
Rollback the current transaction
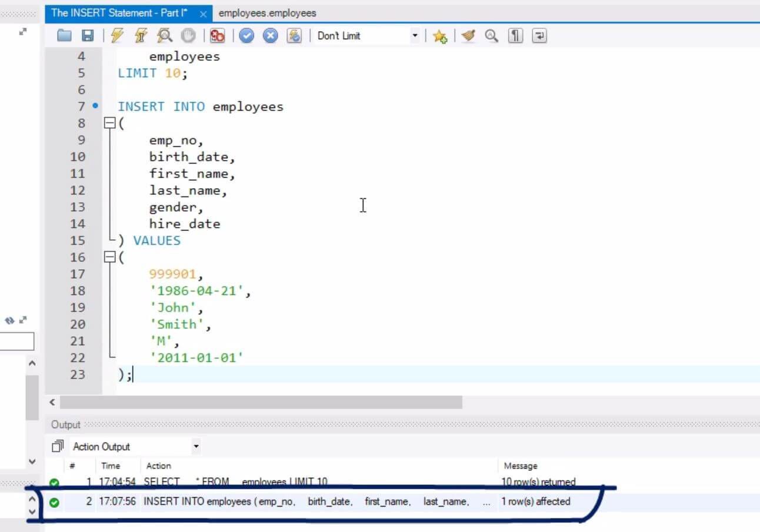coord(269,35)
